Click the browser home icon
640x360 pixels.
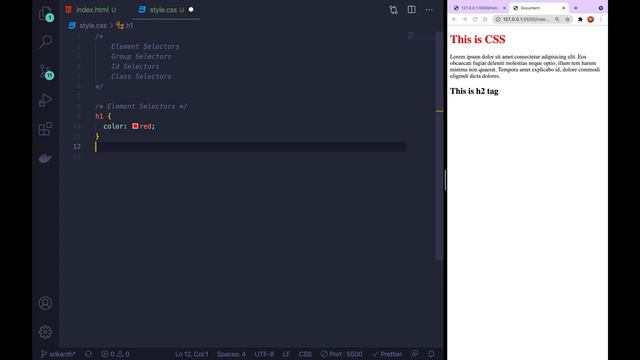485,19
